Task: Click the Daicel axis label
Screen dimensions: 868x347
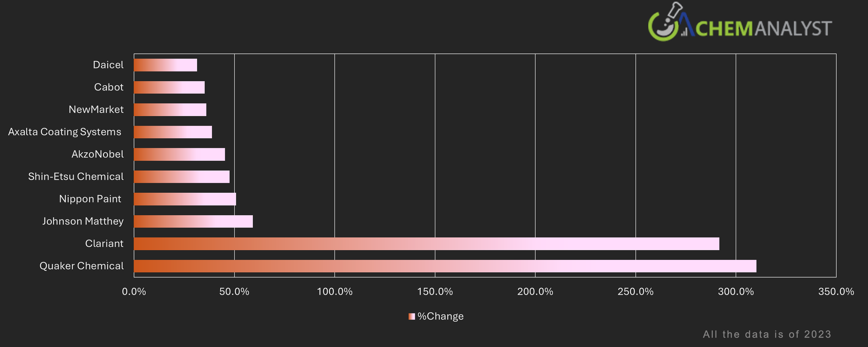Action: click(108, 65)
